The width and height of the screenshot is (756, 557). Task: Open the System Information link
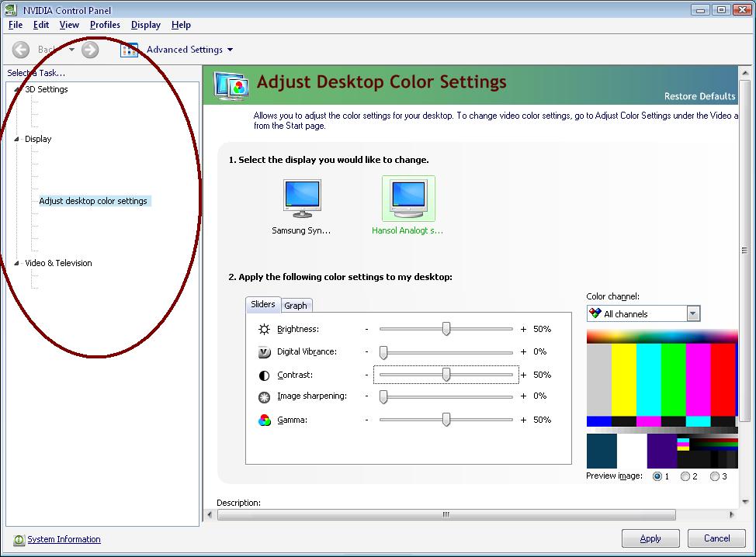click(64, 540)
